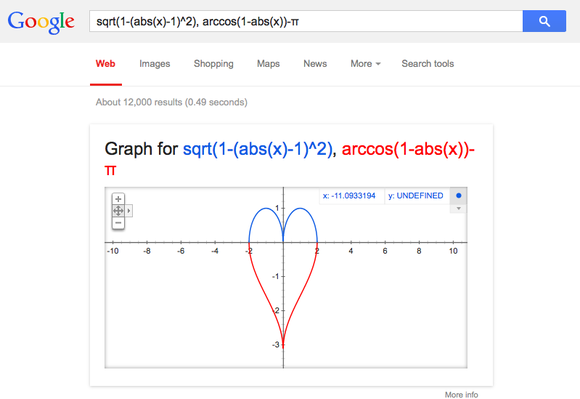Click the blue function dot indicator
This screenshot has height=399, width=580.
459,196
